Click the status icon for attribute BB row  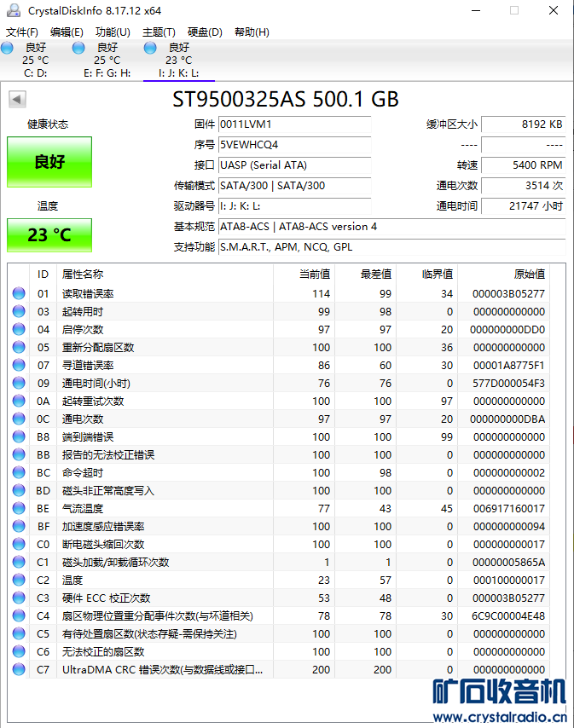[19, 454]
